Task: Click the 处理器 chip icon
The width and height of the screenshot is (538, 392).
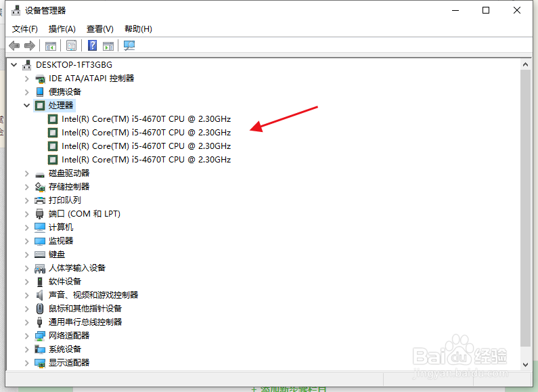Action: coord(40,106)
